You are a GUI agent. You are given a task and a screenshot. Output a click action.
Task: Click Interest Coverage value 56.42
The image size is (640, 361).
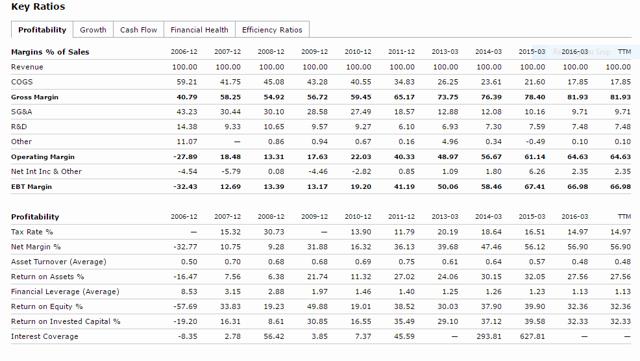coord(274,336)
